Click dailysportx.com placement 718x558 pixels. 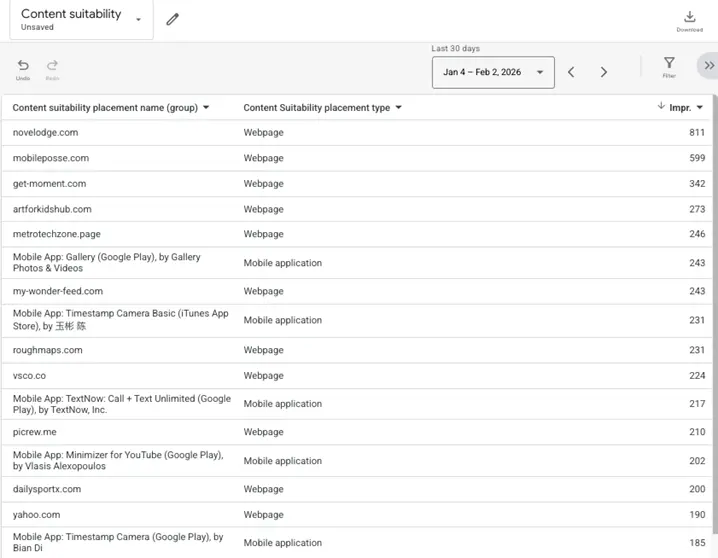click(x=47, y=489)
